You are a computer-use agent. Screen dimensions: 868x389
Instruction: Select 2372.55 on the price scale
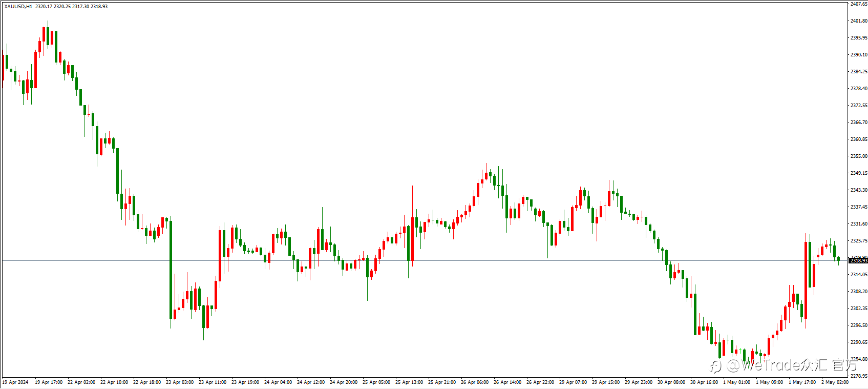click(859, 106)
